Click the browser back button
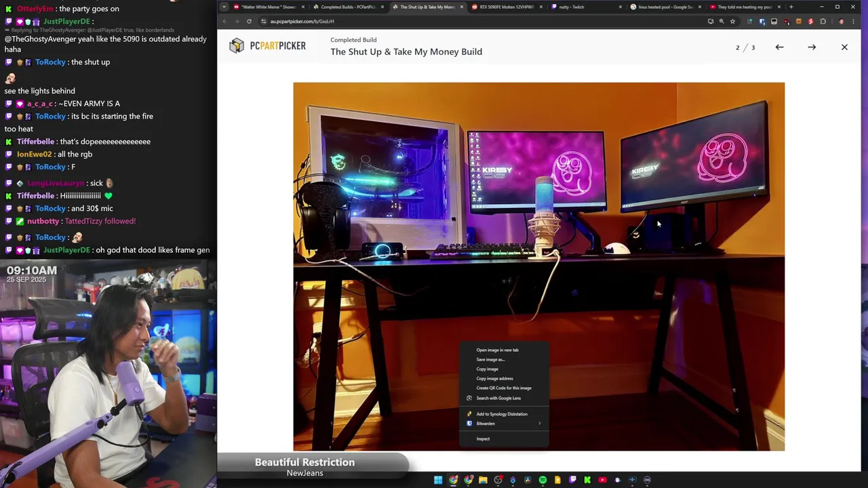The image size is (868, 488). [224, 21]
